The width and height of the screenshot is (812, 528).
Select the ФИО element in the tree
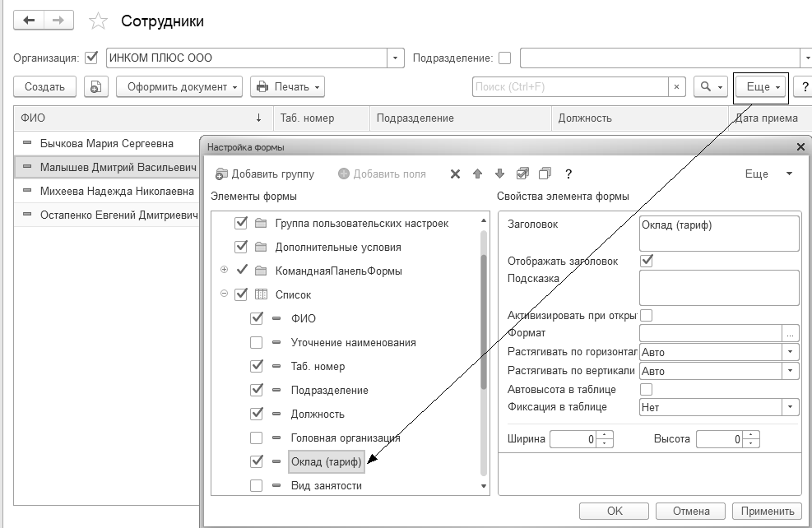(304, 318)
